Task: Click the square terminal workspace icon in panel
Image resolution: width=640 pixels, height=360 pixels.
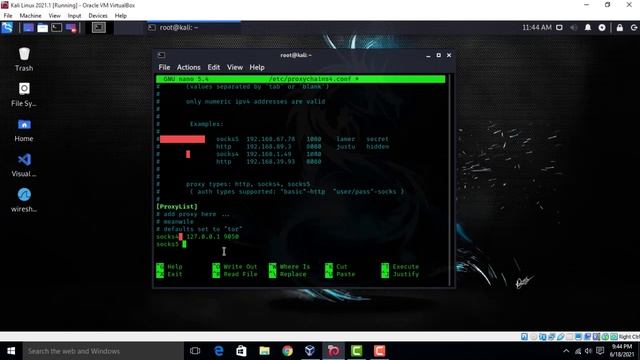Action: [x=99, y=28]
